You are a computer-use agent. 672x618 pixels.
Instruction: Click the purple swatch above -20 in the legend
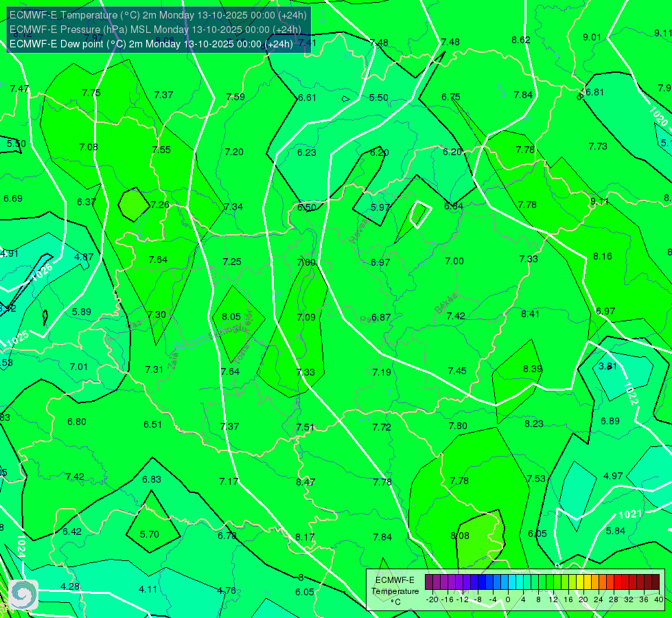[x=429, y=582]
